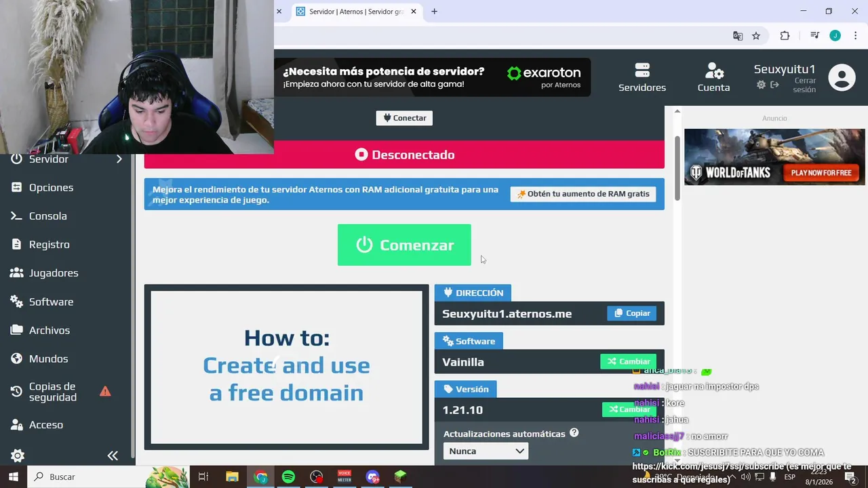The image size is (868, 488).
Task: Click Obtén tu aumento de RAM gratis
Action: 583,194
